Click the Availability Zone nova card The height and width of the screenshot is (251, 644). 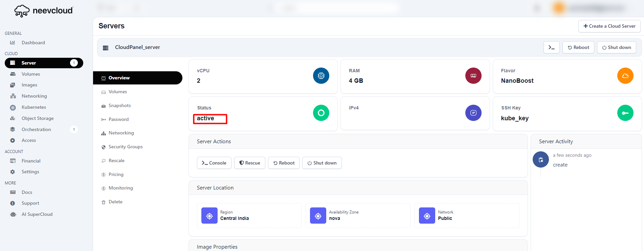point(358,216)
